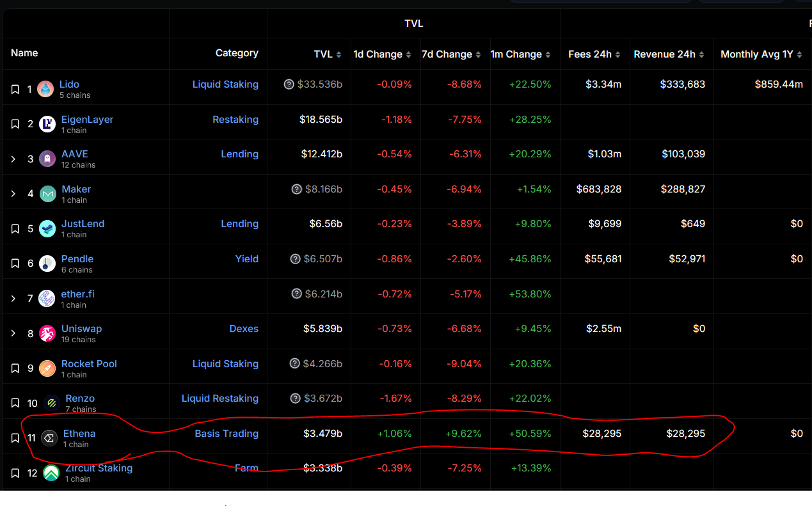The height and width of the screenshot is (506, 812).
Task: Open the Rocket Pool protocol link
Action: (x=89, y=364)
